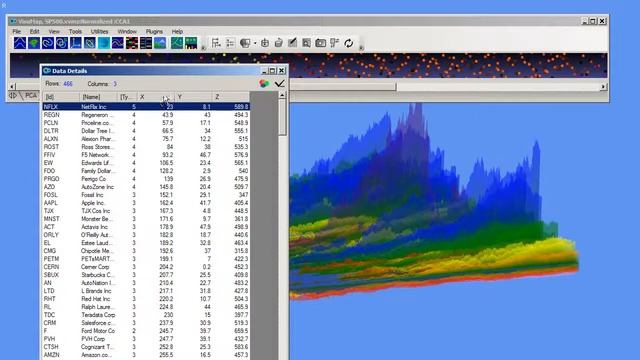Open the dropdown arrow beside the palette icon

[255, 43]
